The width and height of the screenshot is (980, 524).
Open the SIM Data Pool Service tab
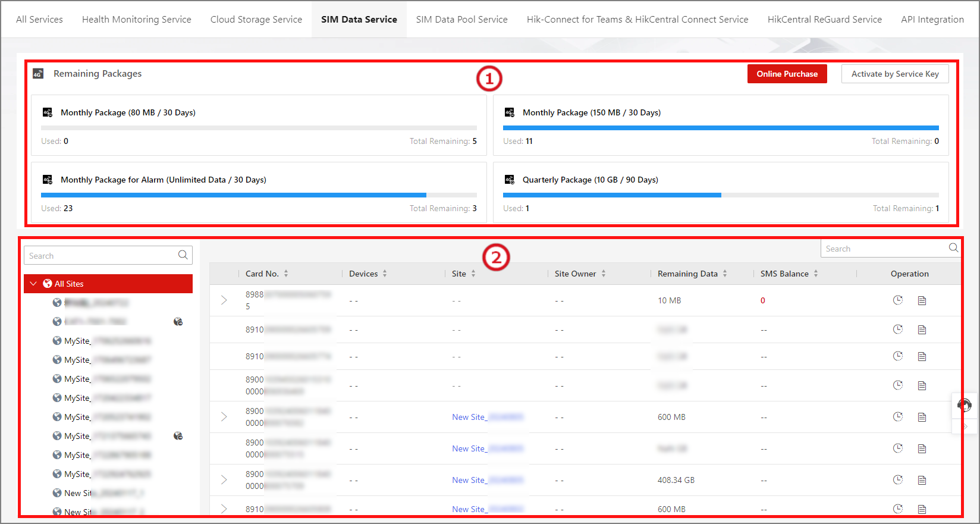point(462,19)
